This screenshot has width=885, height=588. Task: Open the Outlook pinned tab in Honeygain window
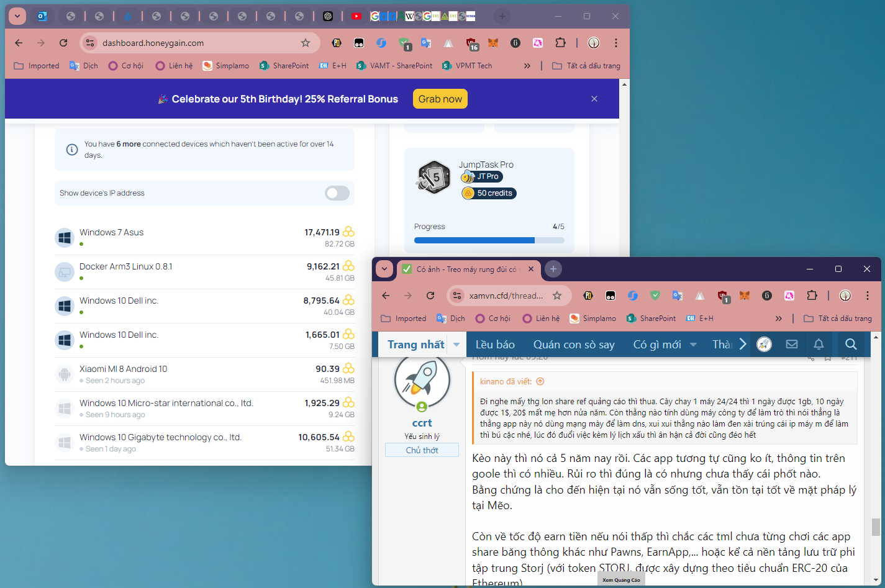pyautogui.click(x=42, y=16)
